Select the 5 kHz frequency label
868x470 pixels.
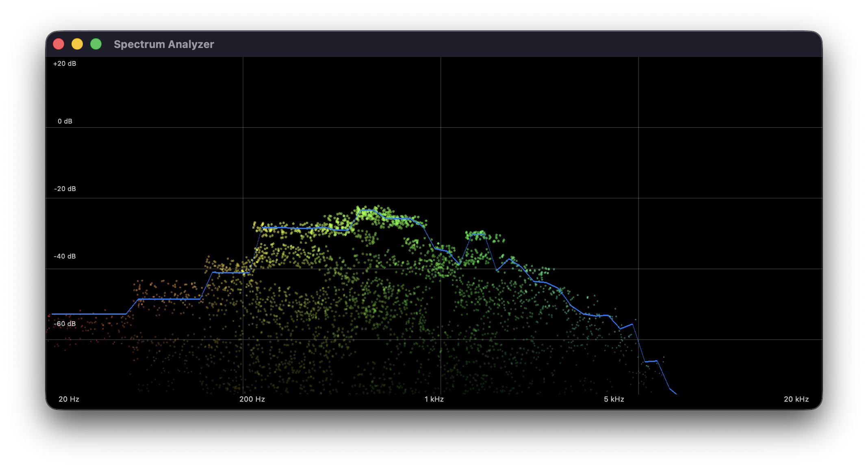tap(614, 399)
